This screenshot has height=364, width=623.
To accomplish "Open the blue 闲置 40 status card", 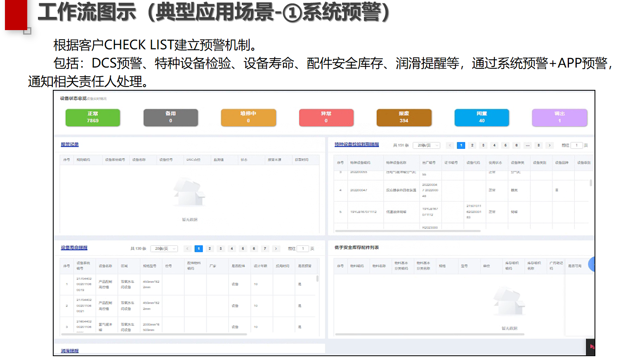I will [x=482, y=117].
